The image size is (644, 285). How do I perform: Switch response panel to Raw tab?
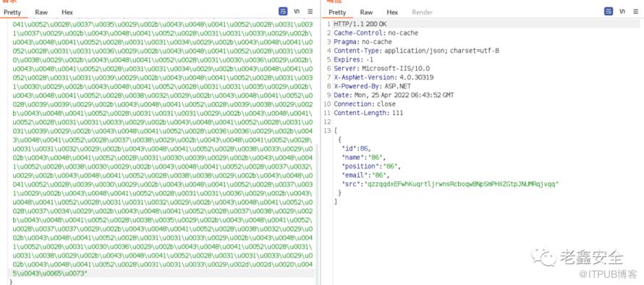click(x=366, y=12)
